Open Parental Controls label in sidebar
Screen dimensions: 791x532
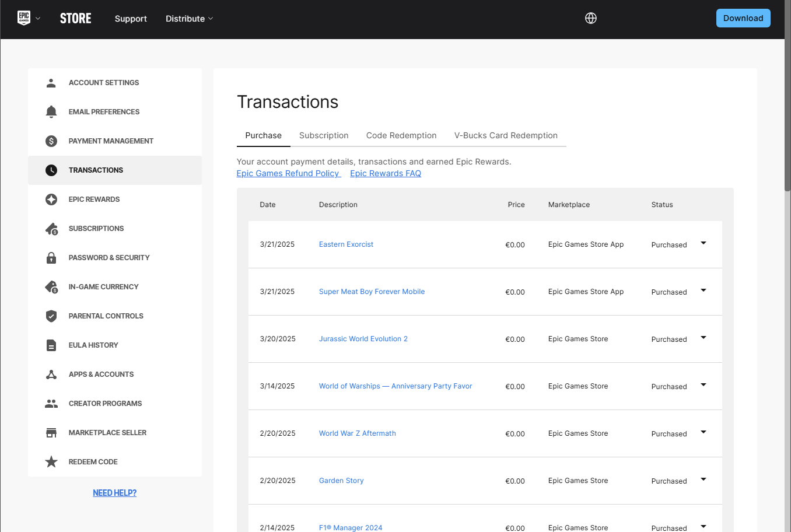[x=106, y=316]
